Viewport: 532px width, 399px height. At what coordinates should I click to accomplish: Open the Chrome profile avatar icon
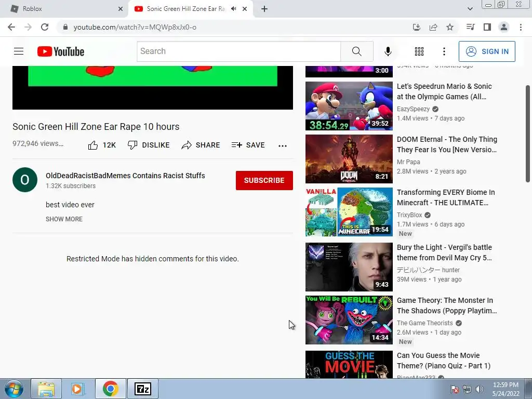click(504, 27)
